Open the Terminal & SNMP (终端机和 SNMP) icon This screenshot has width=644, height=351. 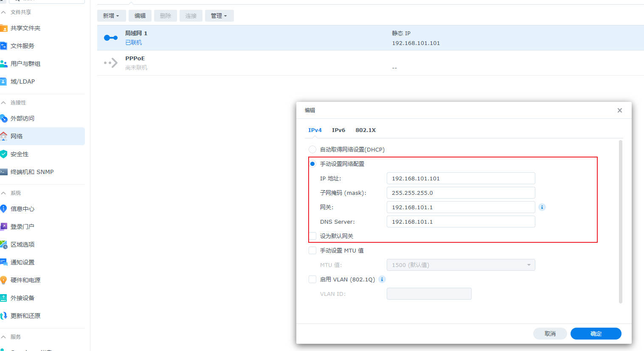[x=3, y=172]
